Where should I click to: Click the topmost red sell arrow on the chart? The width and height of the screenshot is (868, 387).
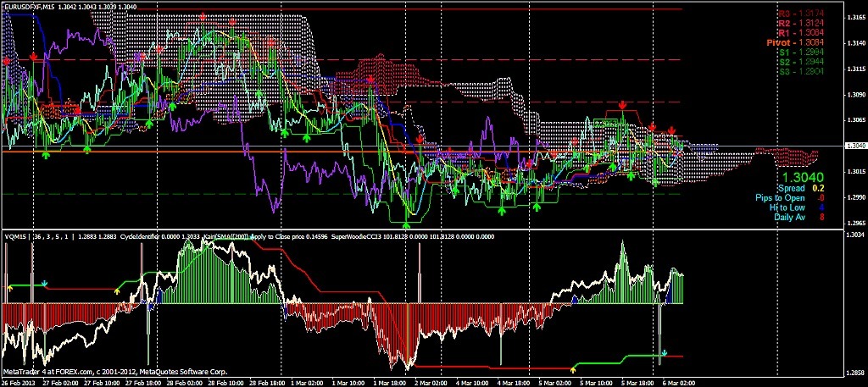pyautogui.click(x=203, y=17)
